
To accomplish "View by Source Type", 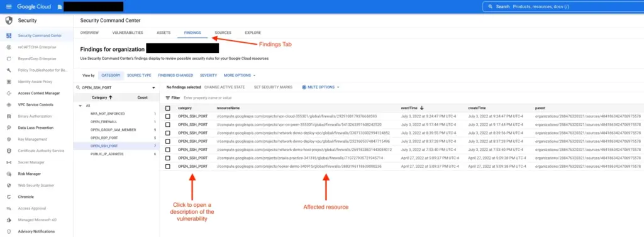I will 139,75.
